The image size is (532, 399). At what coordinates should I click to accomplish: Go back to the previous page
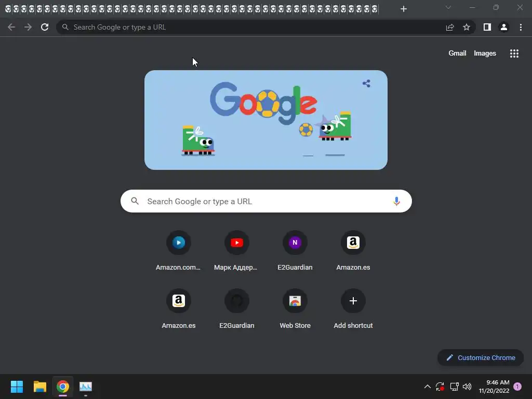[11, 27]
